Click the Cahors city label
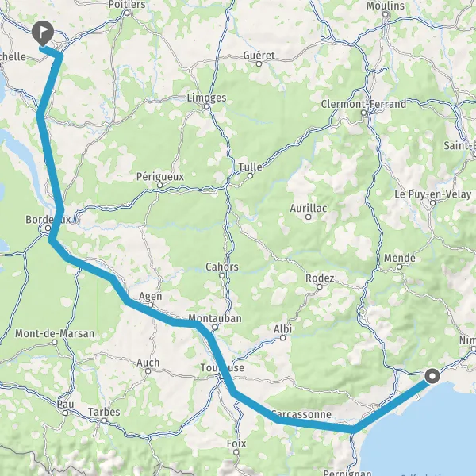The width and height of the screenshot is (476, 476). [222, 267]
